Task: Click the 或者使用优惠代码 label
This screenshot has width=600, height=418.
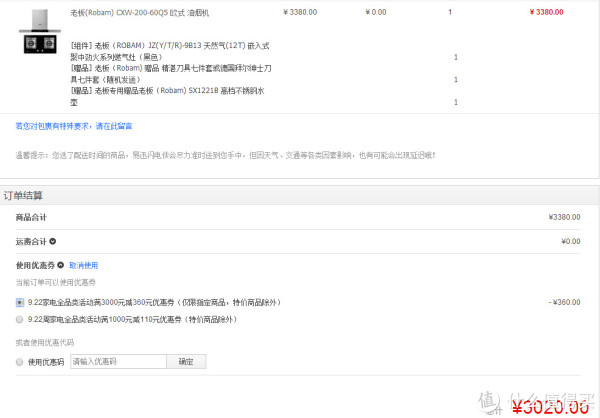Action: (45, 343)
